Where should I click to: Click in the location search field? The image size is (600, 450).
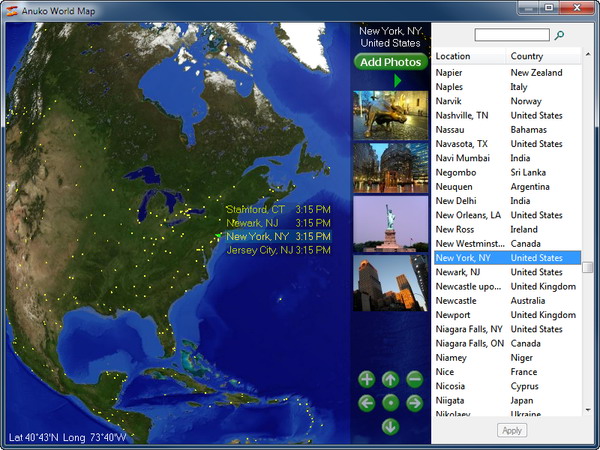[512, 35]
